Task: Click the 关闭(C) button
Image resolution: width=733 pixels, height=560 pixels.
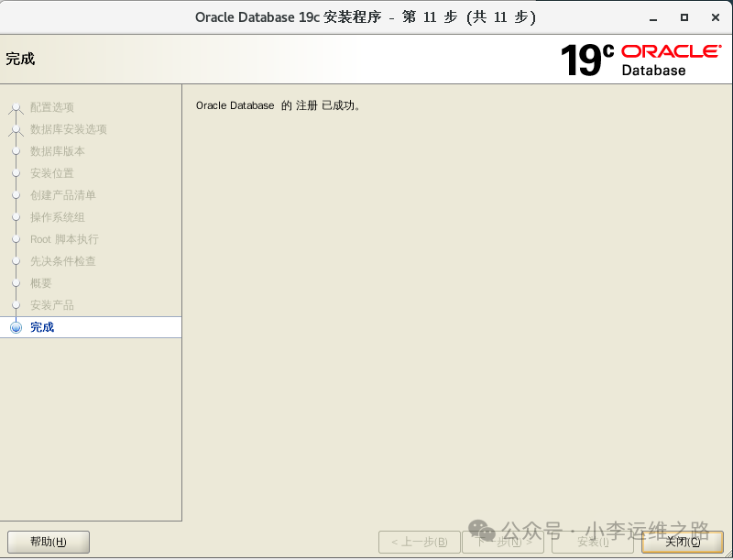Action: tap(683, 542)
